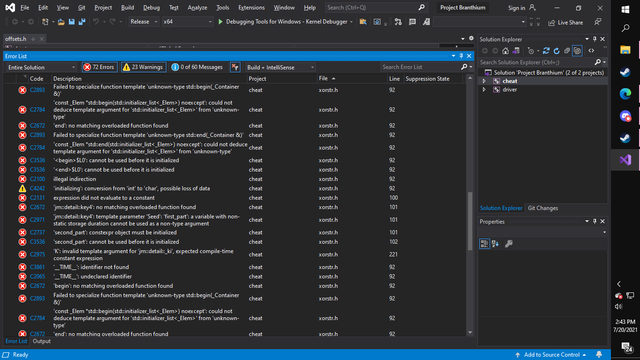The image size is (640, 360).
Task: Click the Live Share button
Action: [565, 22]
